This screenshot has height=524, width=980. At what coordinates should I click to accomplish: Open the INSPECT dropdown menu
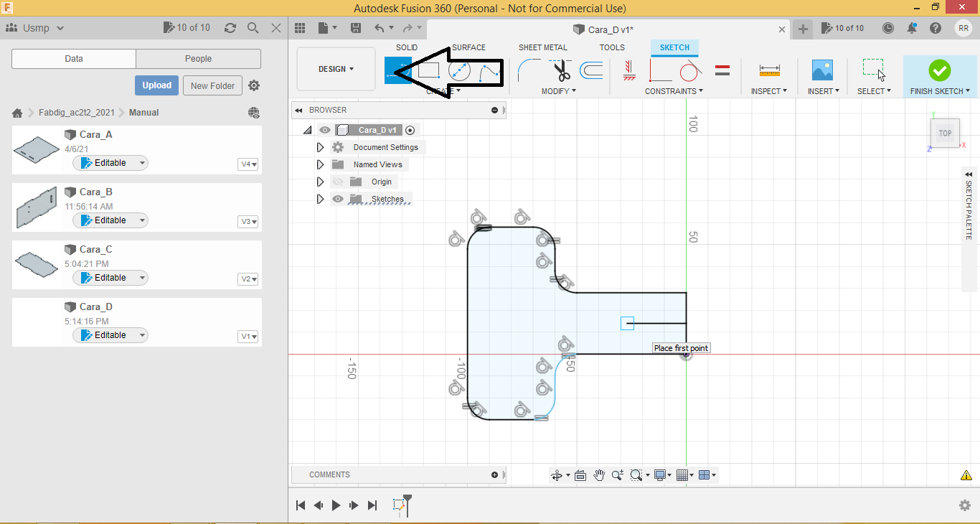click(x=769, y=91)
